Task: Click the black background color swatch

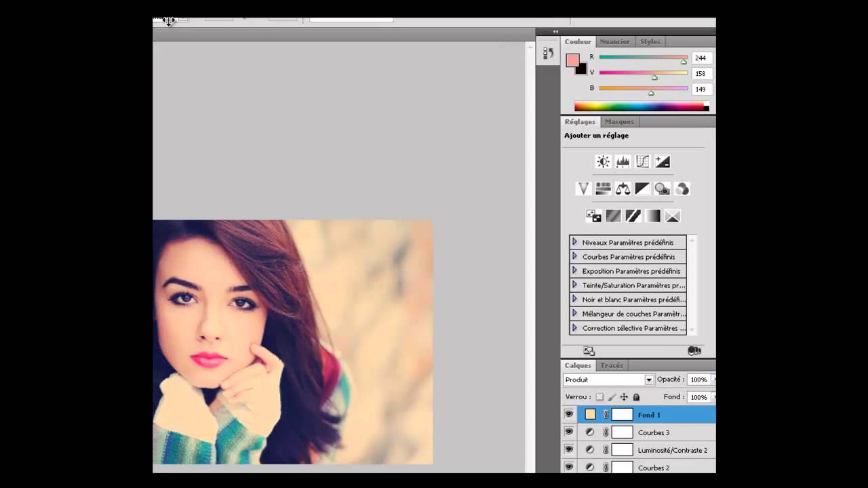Action: pos(583,69)
